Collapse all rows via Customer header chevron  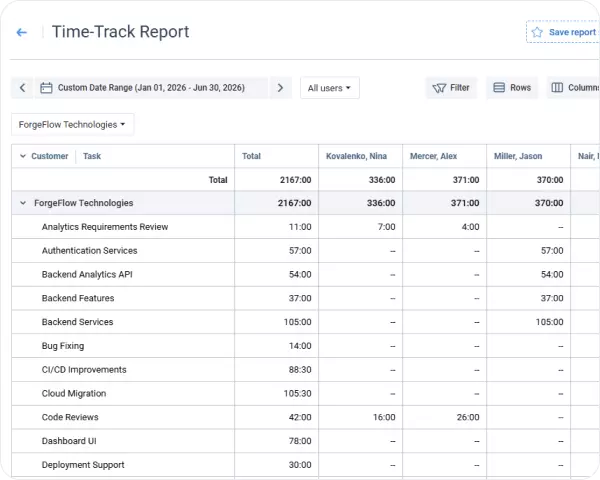pyautogui.click(x=23, y=156)
